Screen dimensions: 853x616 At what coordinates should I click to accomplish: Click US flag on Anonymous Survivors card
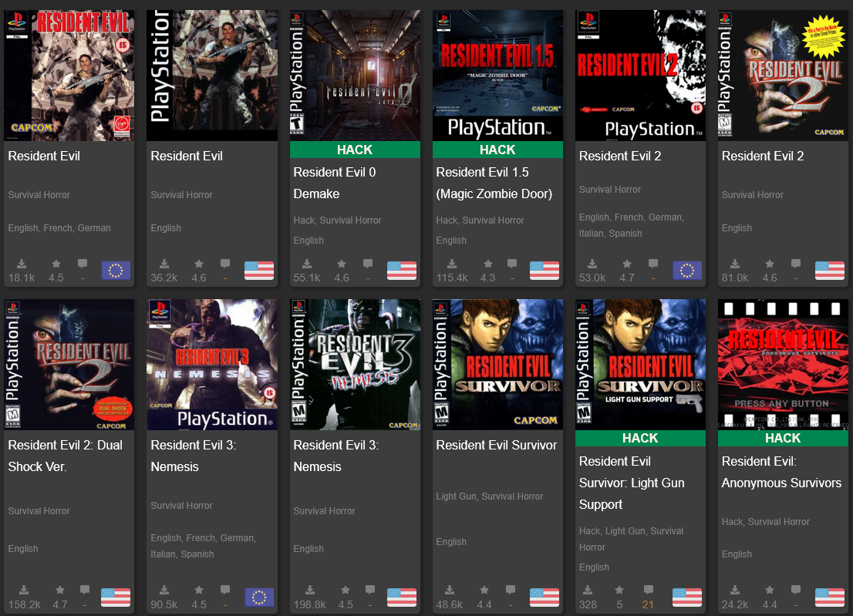pos(830,597)
